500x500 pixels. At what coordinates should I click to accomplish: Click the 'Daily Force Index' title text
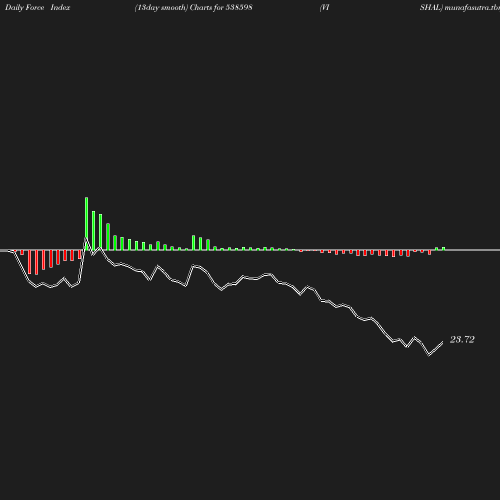[x=37, y=8]
